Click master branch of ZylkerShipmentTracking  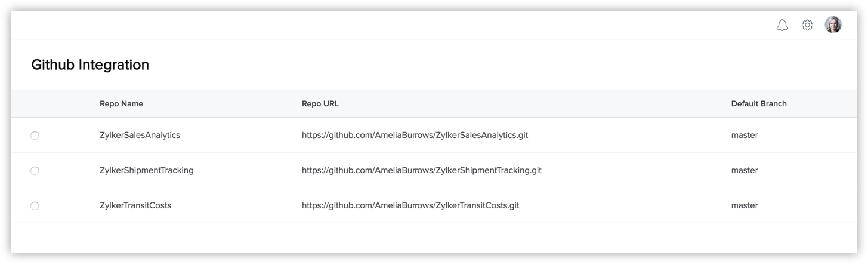tap(745, 170)
